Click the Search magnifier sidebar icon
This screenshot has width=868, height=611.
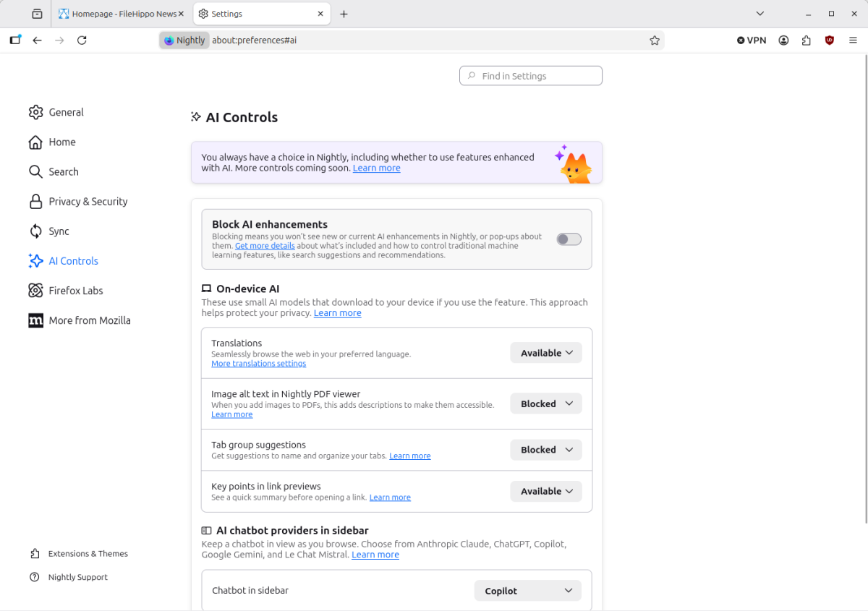tap(35, 171)
